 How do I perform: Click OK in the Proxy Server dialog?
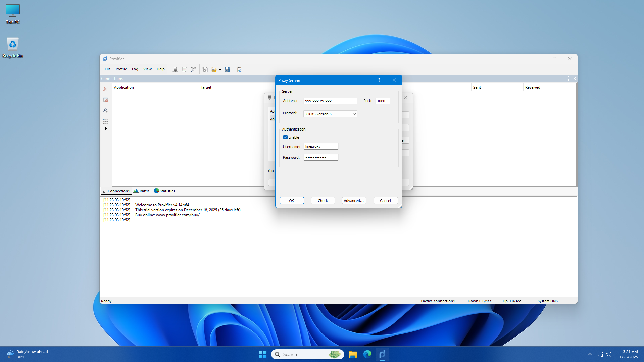point(292,201)
